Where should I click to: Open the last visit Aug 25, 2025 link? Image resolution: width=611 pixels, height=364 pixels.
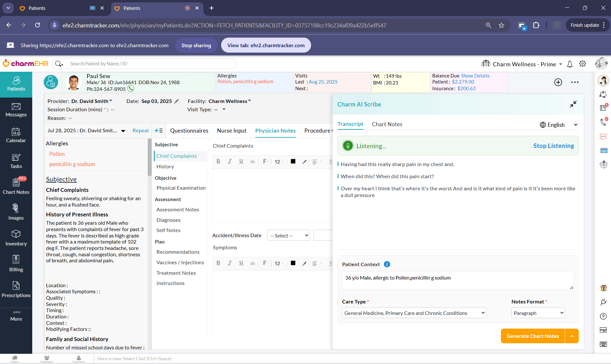coord(323,82)
